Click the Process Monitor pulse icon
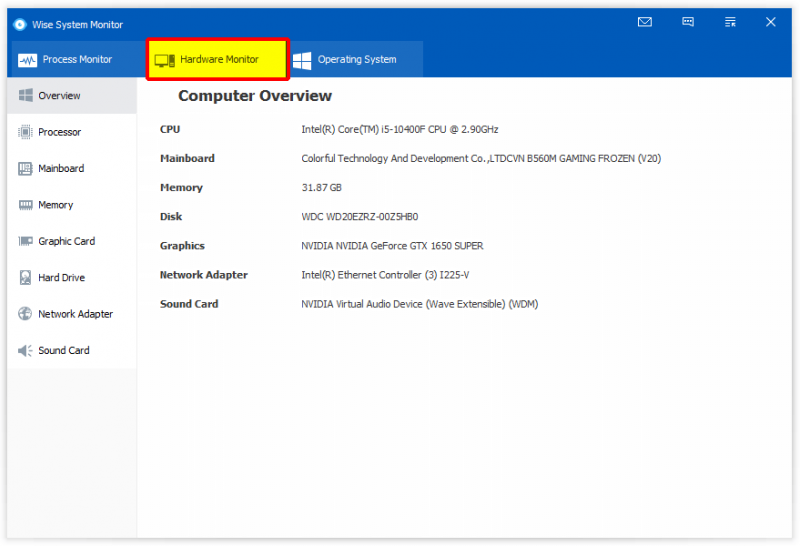This screenshot has height=546, width=800. tap(28, 60)
